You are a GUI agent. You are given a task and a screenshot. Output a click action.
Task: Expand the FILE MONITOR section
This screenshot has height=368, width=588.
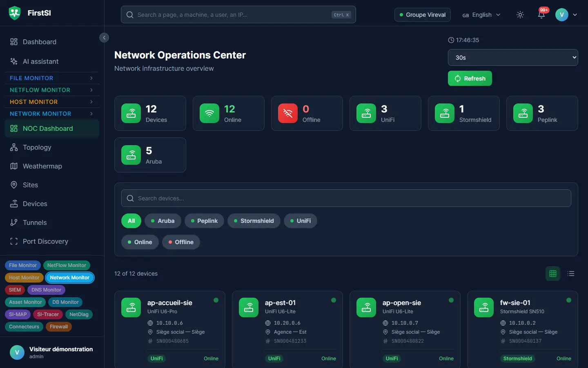[51, 78]
